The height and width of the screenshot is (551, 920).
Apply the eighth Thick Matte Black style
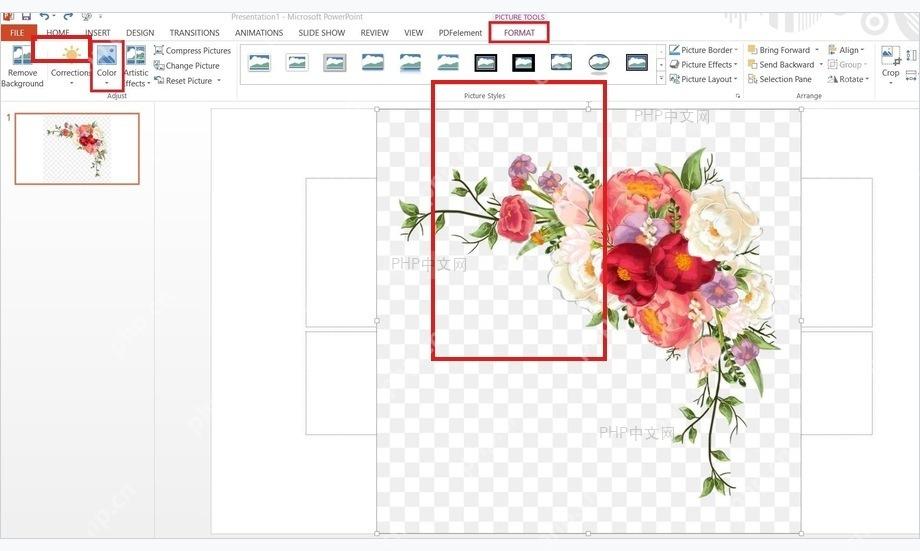pos(523,62)
